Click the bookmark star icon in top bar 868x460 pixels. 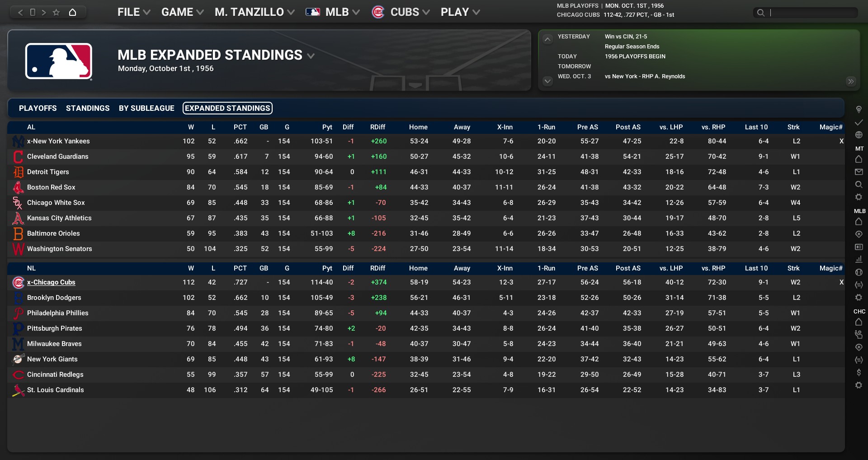point(56,12)
